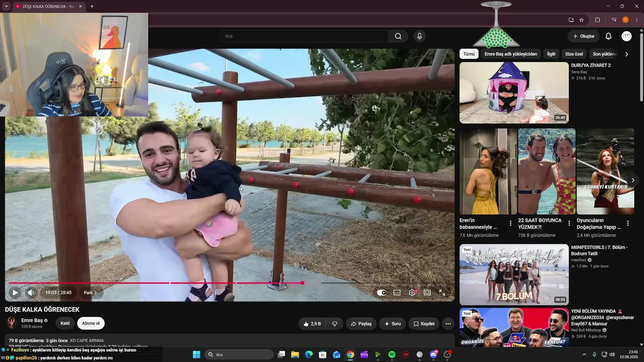Open the DURU'YA ZİYARET 2 thumbnail
The width and height of the screenshot is (644, 362).
514,93
